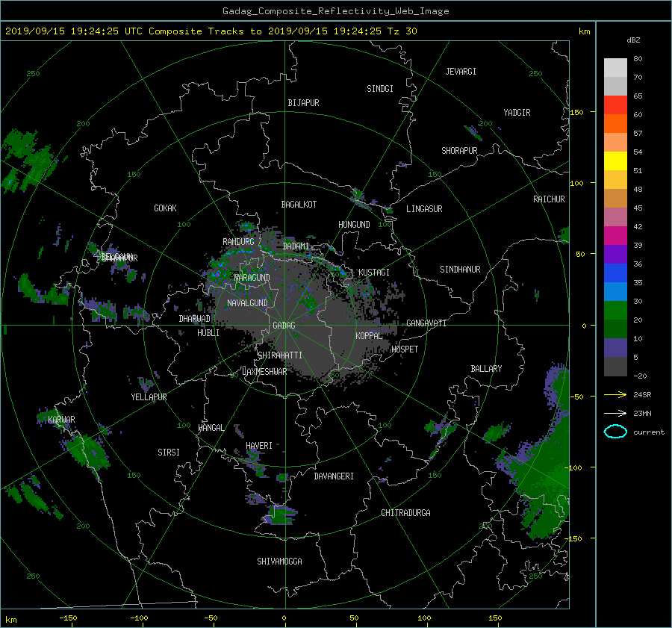Click the cyan current-position ellipse in the legend

[615, 432]
